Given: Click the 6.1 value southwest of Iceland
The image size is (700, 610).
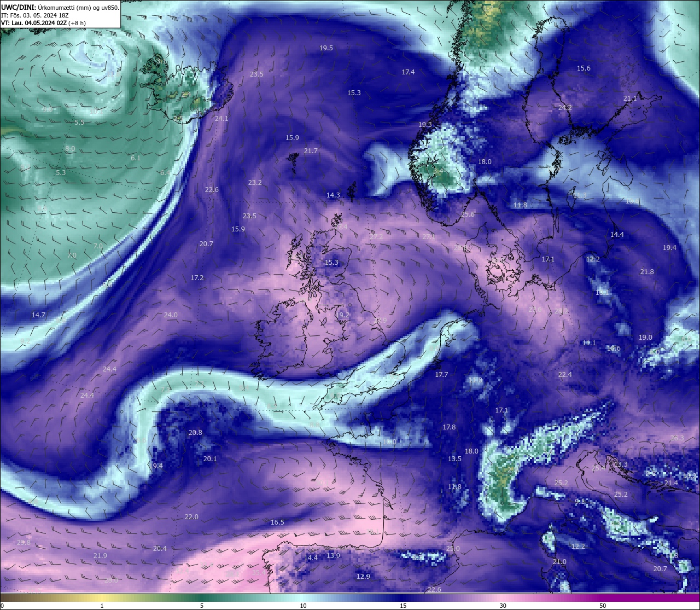Looking at the screenshot, I should click(136, 158).
